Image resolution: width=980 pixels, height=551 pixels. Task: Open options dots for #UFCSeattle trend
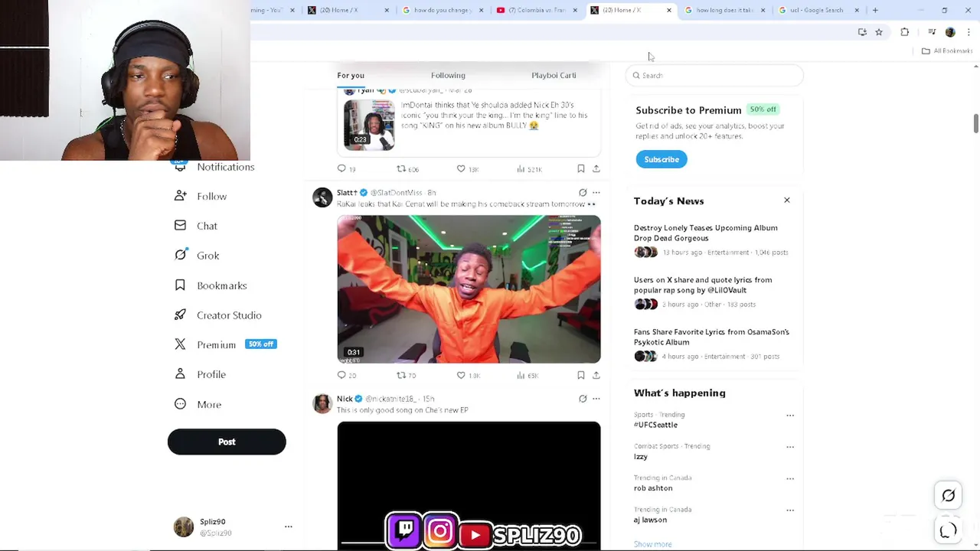pyautogui.click(x=790, y=416)
